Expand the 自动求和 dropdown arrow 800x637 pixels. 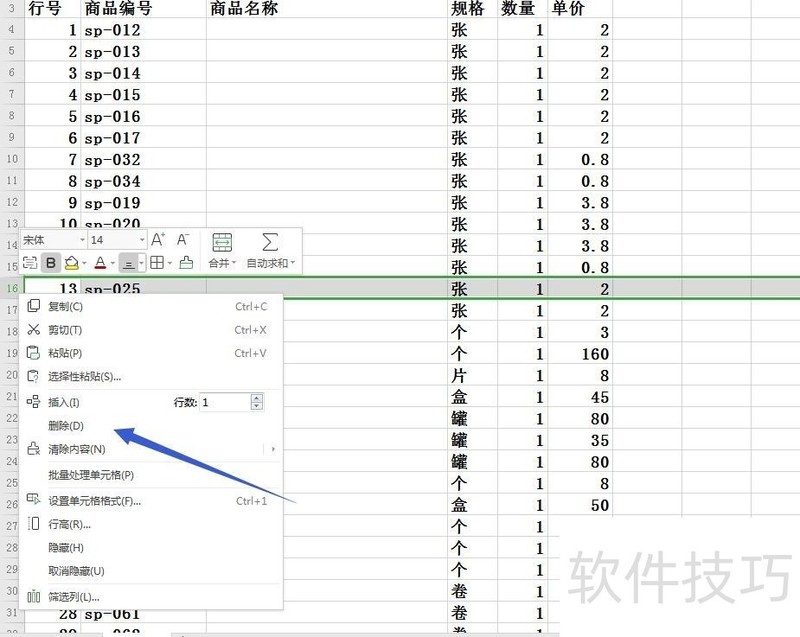point(293,263)
